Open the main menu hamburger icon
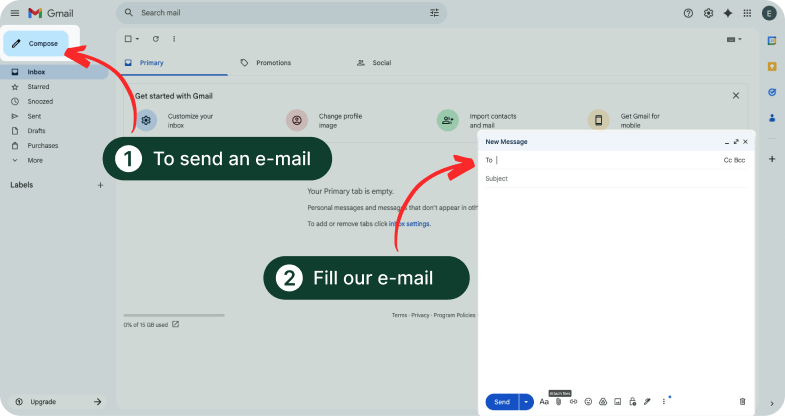785x416 pixels. pyautogui.click(x=15, y=13)
